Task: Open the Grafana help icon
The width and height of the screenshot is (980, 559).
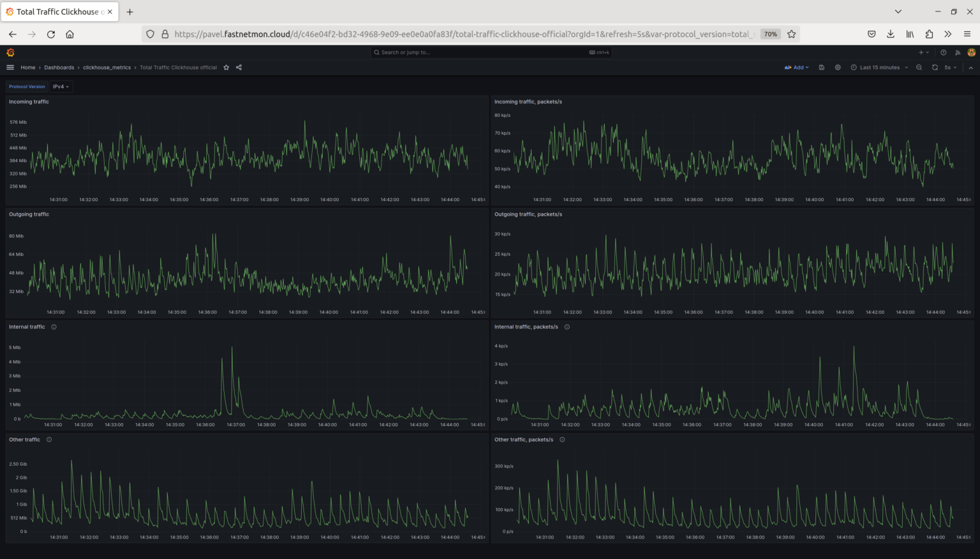Action: coord(944,52)
